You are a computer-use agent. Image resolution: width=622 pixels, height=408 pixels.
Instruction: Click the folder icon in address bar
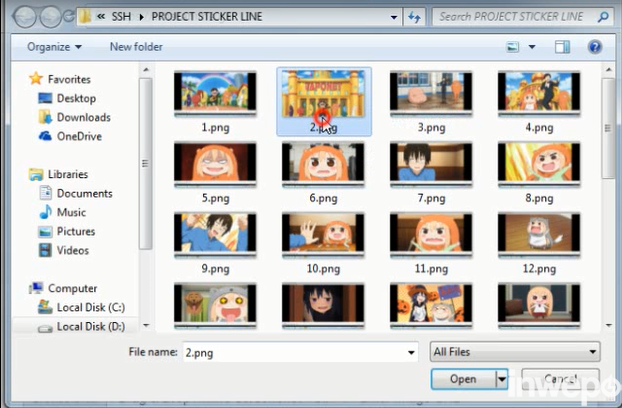click(85, 17)
